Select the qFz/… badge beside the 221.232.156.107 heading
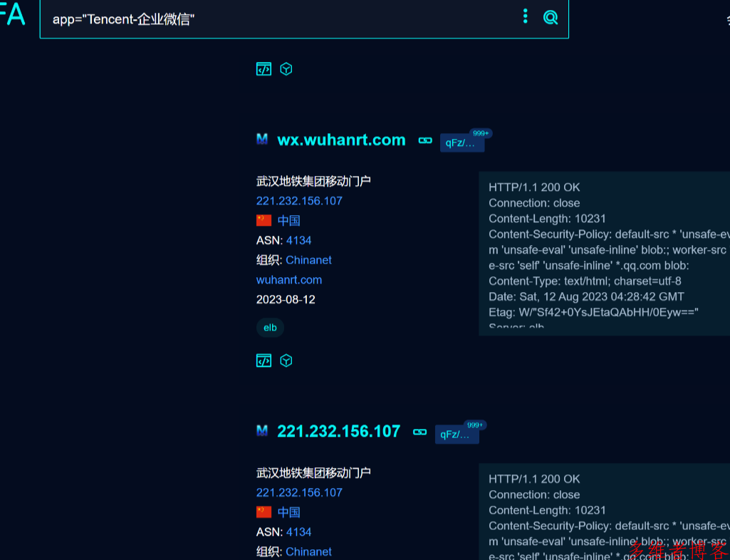730x560 pixels. click(457, 434)
